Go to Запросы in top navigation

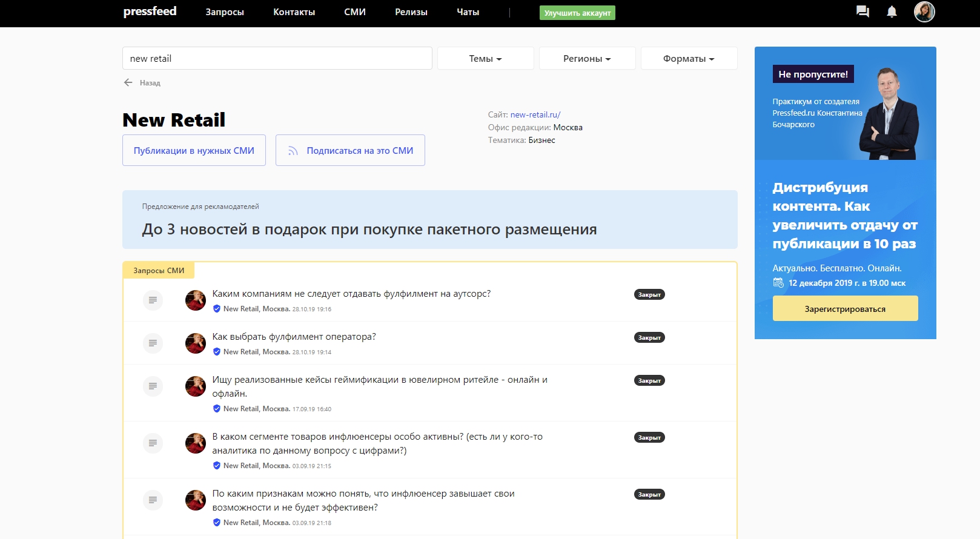(225, 12)
